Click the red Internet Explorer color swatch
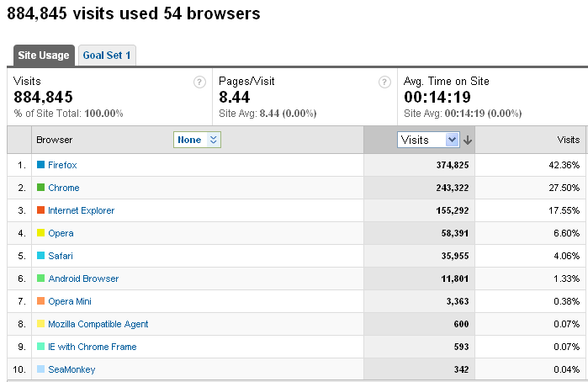588x382 pixels. pos(41,210)
